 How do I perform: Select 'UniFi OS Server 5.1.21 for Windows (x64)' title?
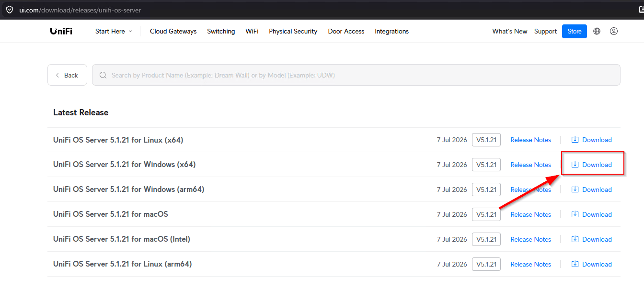click(x=125, y=165)
